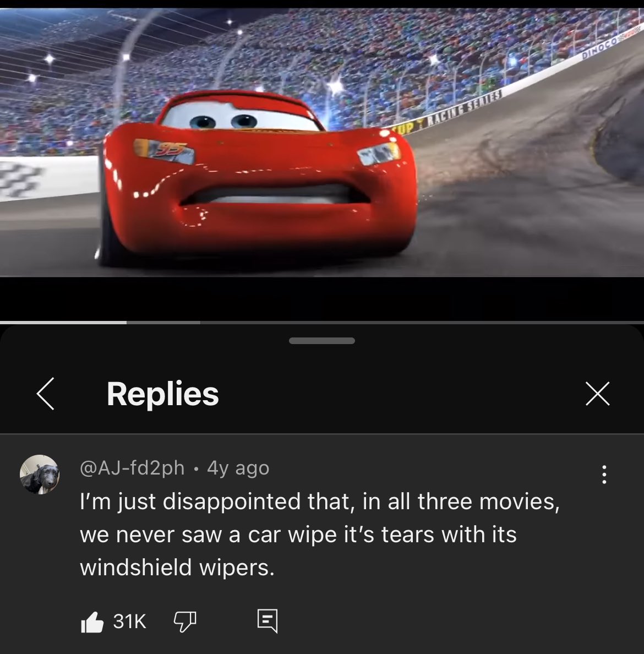Close the Replies panel with the X
This screenshot has height=654, width=644.
(x=597, y=394)
